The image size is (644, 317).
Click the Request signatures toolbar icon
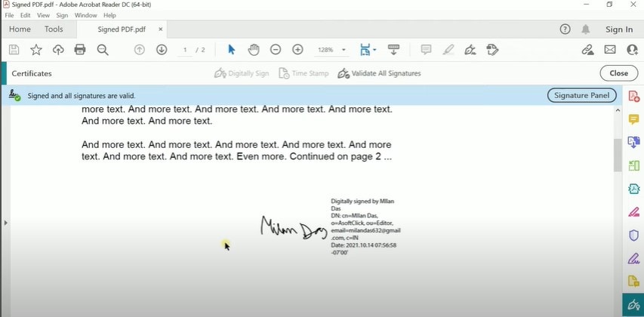click(492, 50)
